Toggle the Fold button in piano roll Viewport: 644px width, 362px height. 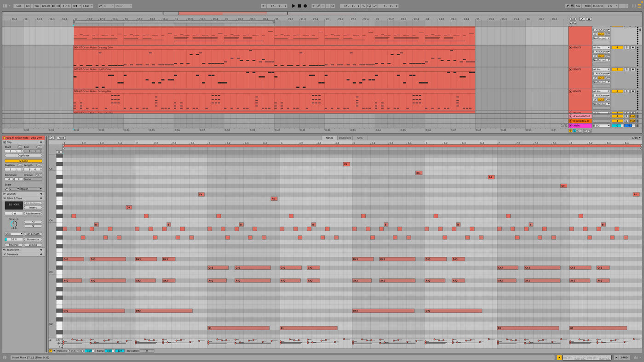61,138
